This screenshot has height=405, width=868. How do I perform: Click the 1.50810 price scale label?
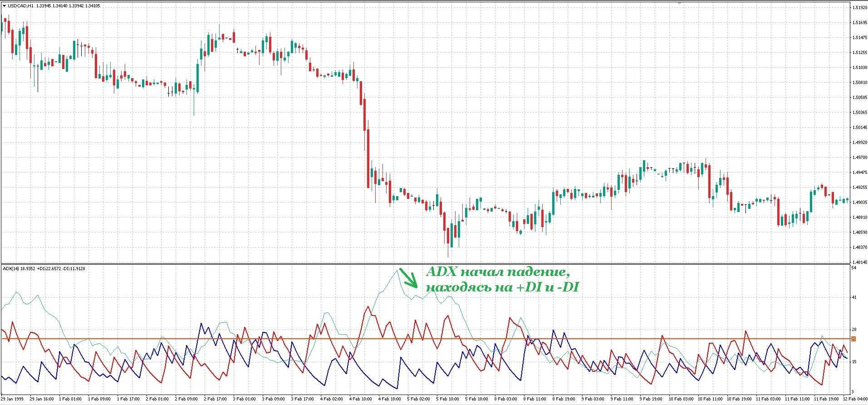point(859,83)
